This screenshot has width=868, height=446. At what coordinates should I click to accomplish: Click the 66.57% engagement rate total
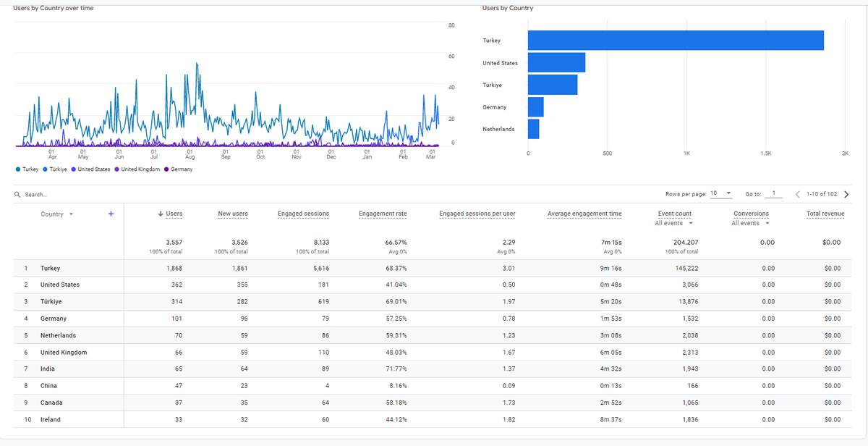395,243
